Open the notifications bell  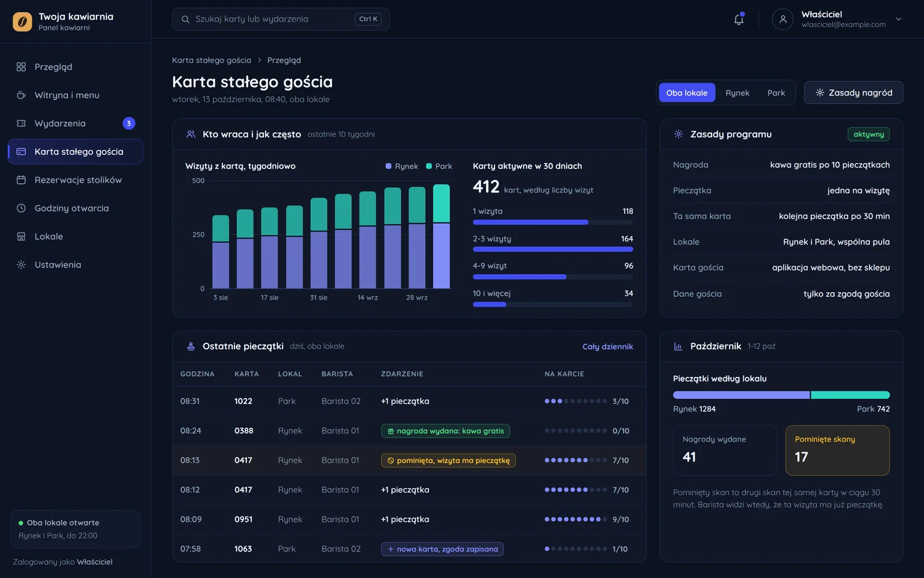point(739,19)
